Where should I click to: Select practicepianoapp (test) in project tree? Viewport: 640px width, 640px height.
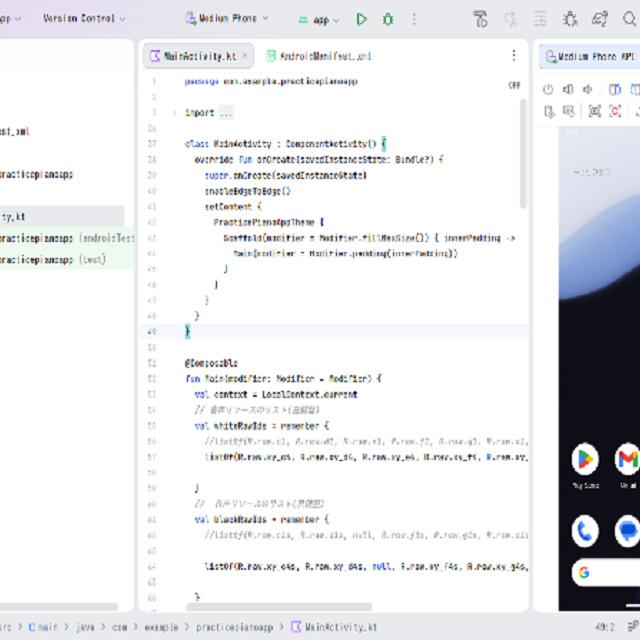[67, 260]
